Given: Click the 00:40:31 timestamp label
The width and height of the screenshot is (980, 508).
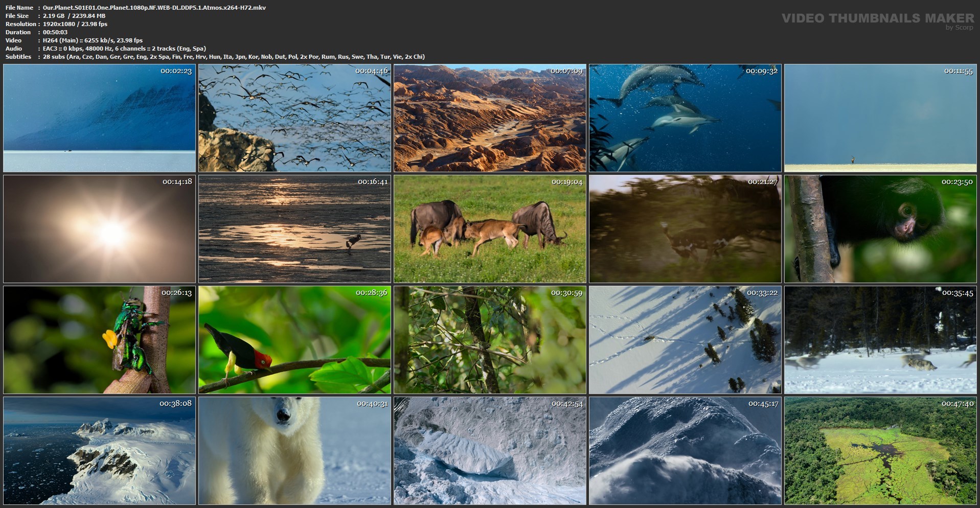Looking at the screenshot, I should pyautogui.click(x=372, y=404).
